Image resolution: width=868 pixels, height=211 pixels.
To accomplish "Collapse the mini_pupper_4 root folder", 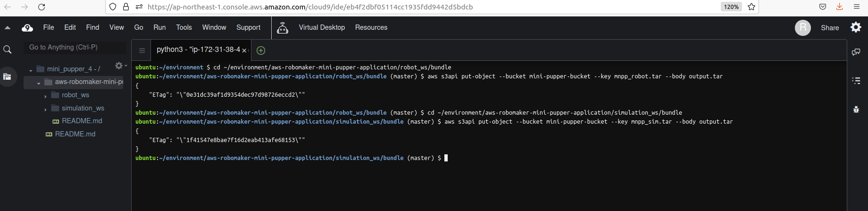I will (31, 70).
